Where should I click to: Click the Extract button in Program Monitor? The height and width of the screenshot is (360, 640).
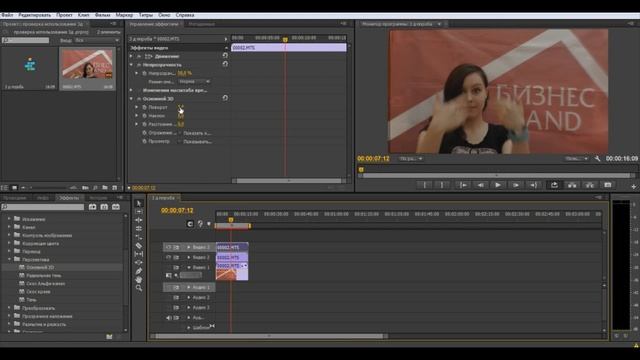click(590, 185)
